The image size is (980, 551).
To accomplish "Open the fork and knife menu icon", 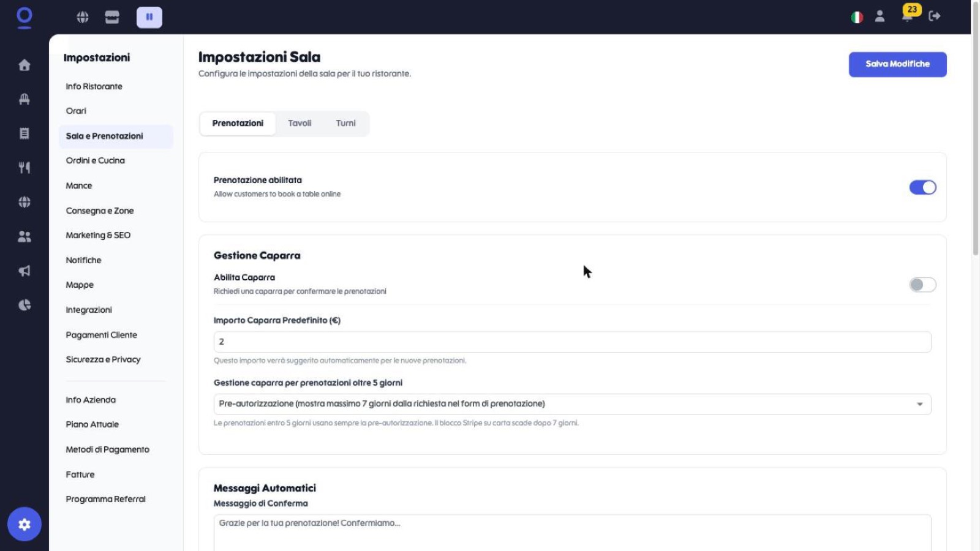I will point(24,168).
